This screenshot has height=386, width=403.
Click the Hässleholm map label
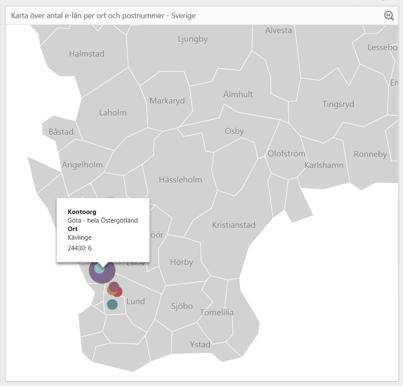tap(180, 179)
